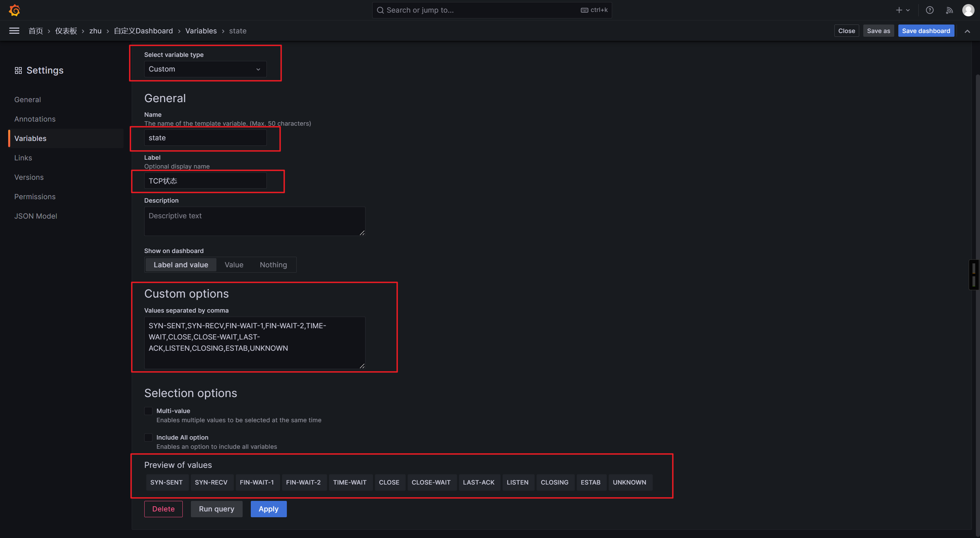Click the Run query button

(216, 509)
